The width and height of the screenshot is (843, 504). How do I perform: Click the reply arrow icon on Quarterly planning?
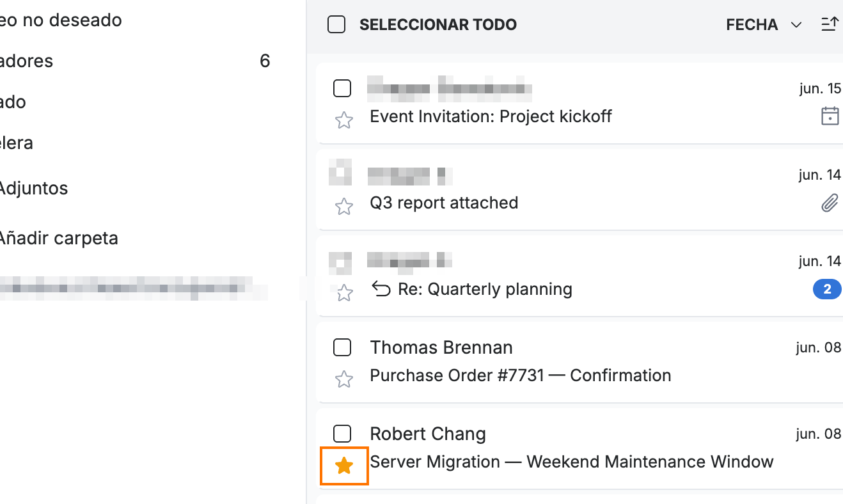(x=381, y=290)
